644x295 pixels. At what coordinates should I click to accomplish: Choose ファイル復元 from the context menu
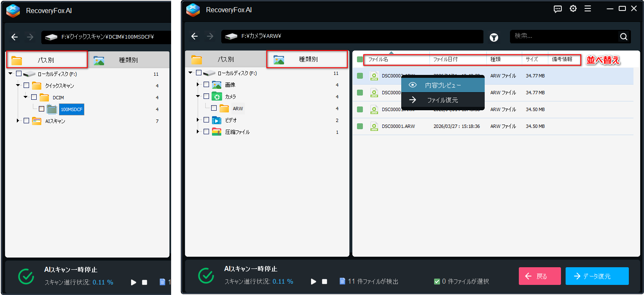pos(442,100)
